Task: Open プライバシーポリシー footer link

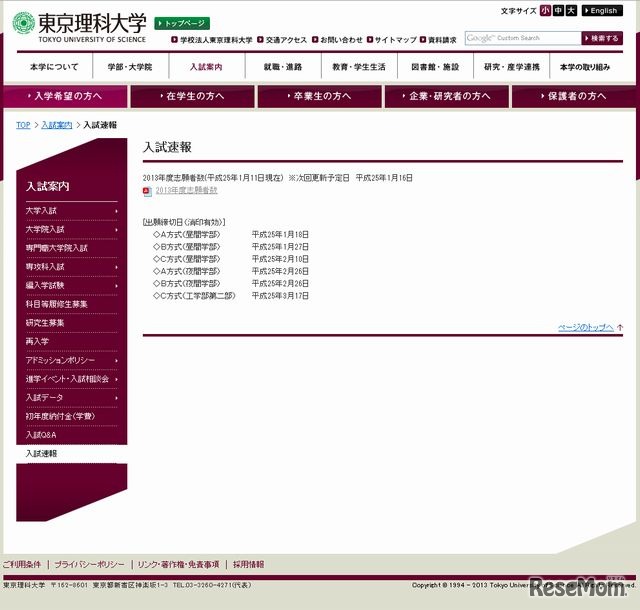Action: click(89, 565)
